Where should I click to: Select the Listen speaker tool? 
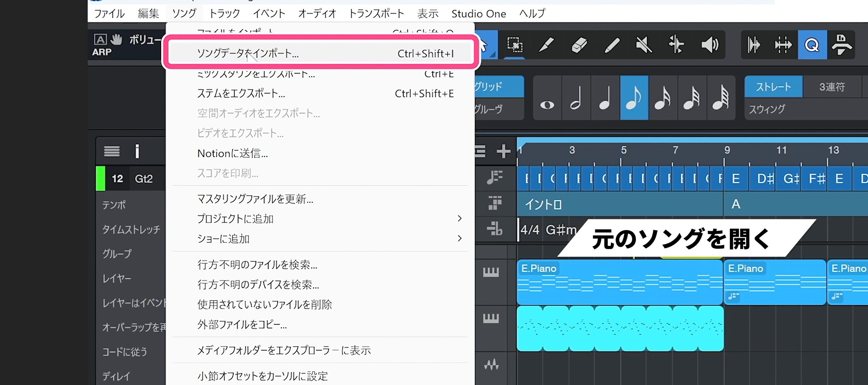click(710, 45)
